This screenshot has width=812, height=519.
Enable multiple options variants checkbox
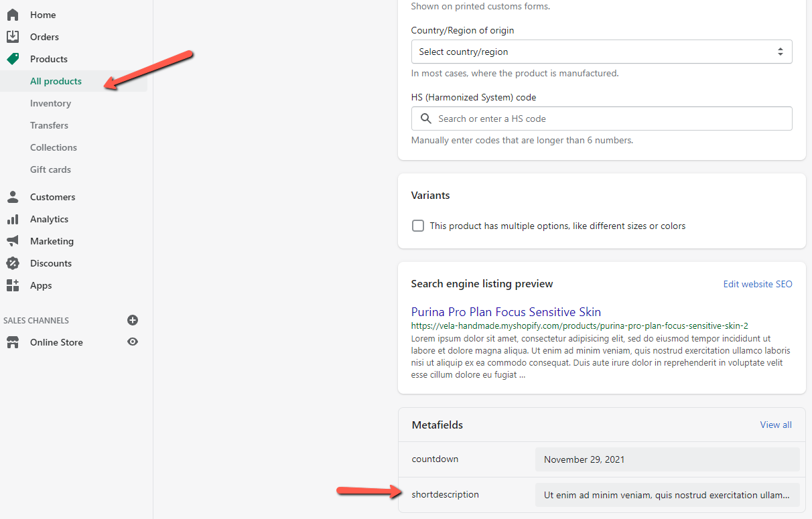(418, 226)
